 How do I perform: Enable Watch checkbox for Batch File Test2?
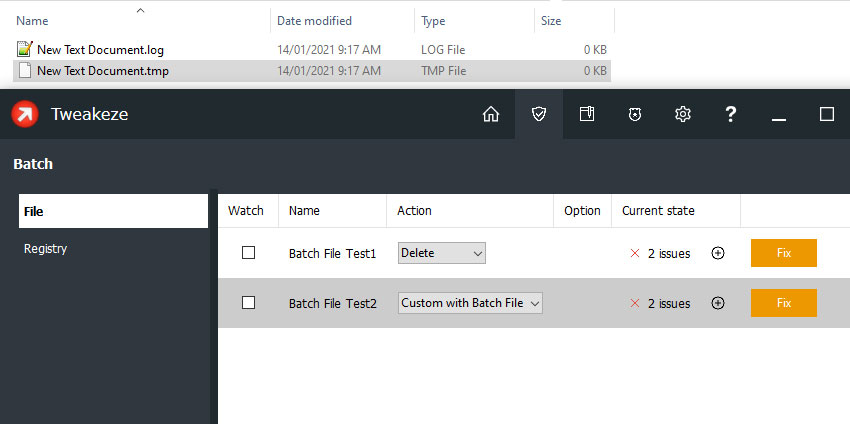pyautogui.click(x=248, y=303)
